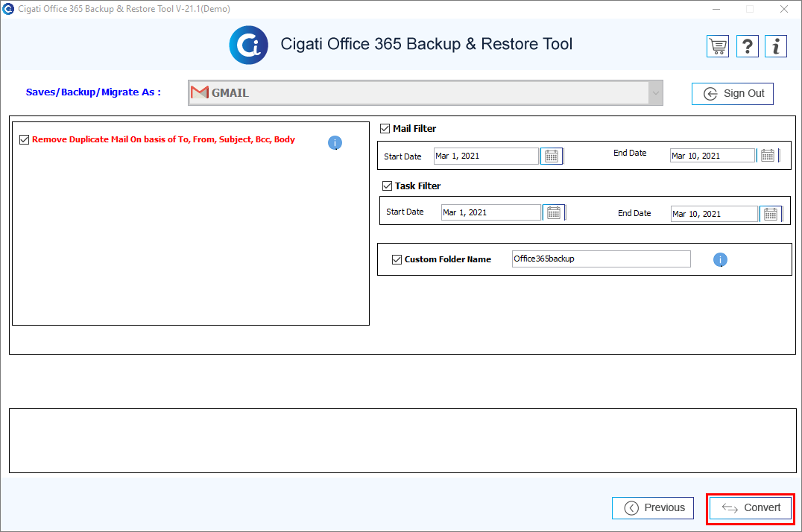The image size is (802, 532).
Task: Expand the Saves/Backup/Migrate As dropdown arrow
Action: click(656, 93)
